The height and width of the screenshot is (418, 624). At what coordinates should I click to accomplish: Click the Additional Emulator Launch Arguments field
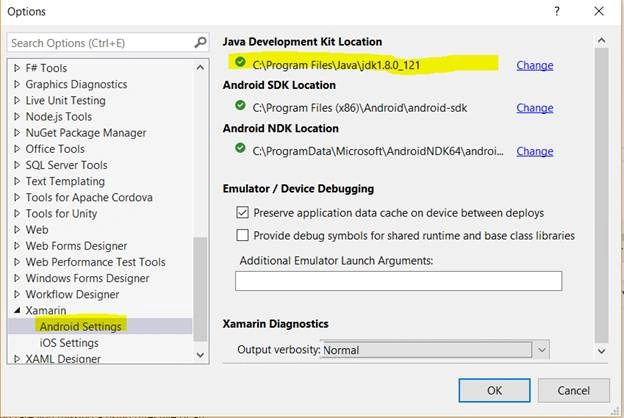tap(398, 281)
